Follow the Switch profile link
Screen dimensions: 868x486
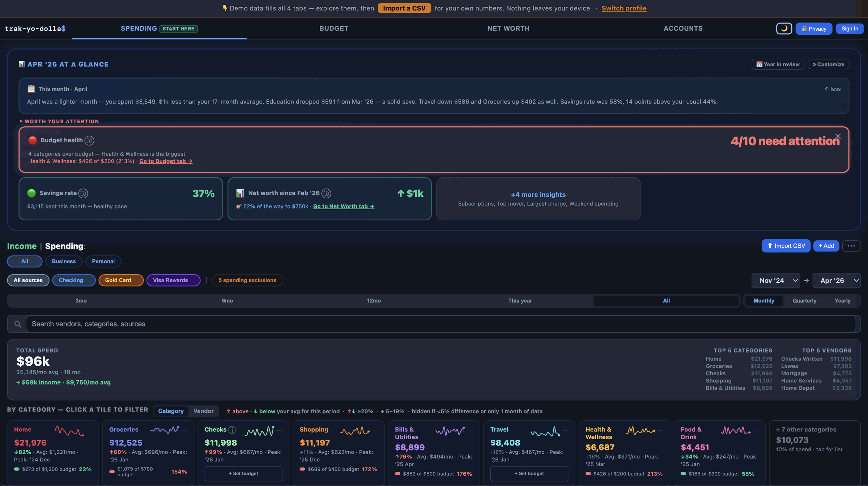tap(624, 8)
